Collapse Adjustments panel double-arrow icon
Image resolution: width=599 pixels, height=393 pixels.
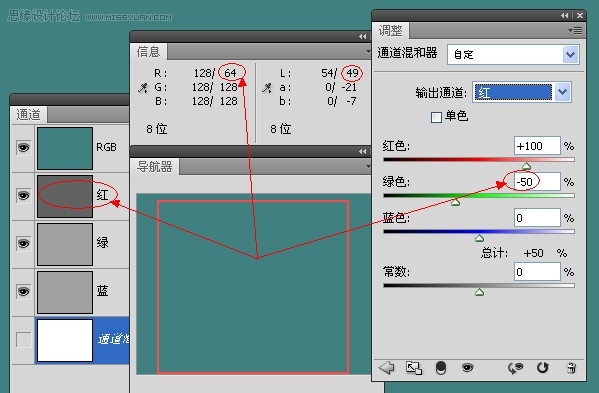click(565, 15)
